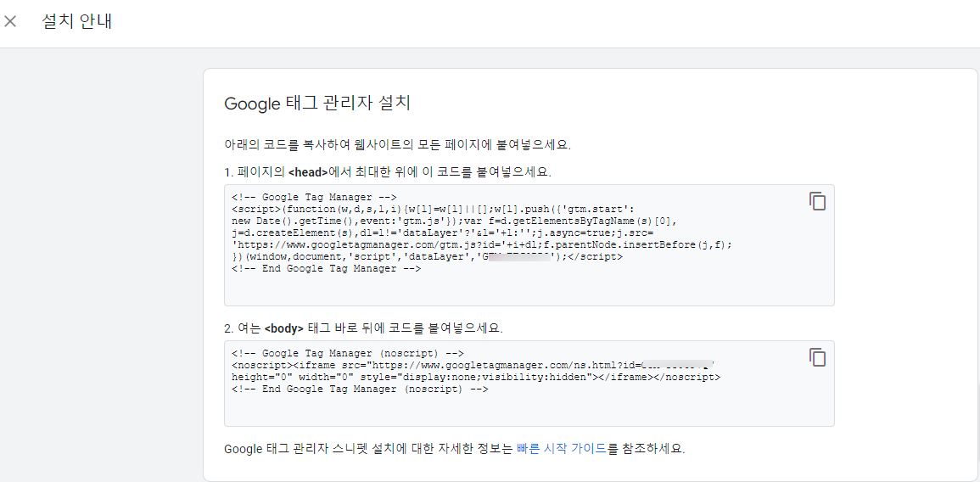The width and height of the screenshot is (980, 482).
Task: Click the 'End Google Tag Manager (noscript)' line
Action: (360, 389)
